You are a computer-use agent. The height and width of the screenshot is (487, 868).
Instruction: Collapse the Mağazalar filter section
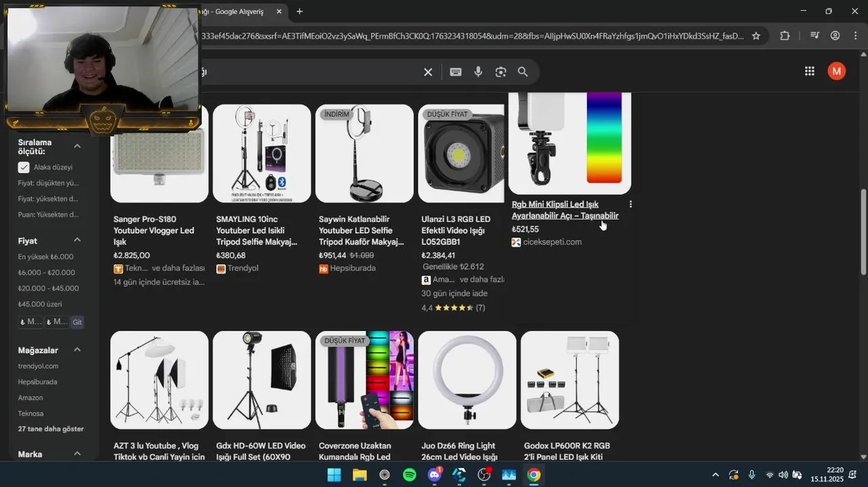tap(77, 350)
